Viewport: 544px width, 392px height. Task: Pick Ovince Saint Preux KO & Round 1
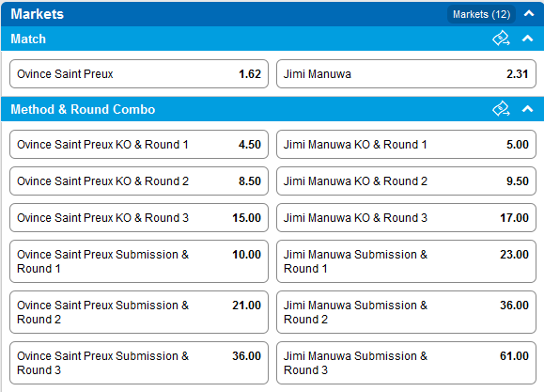139,145
